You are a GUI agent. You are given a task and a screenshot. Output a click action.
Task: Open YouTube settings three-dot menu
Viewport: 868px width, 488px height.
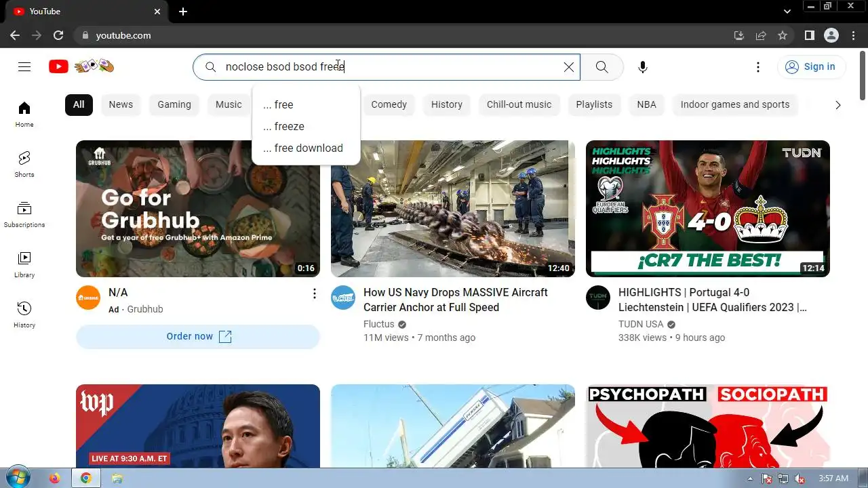(758, 66)
